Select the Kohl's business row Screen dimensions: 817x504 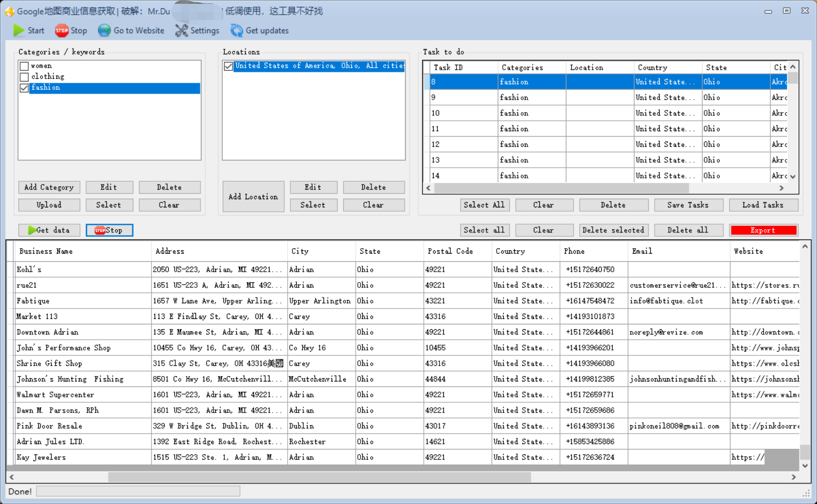pyautogui.click(x=404, y=269)
